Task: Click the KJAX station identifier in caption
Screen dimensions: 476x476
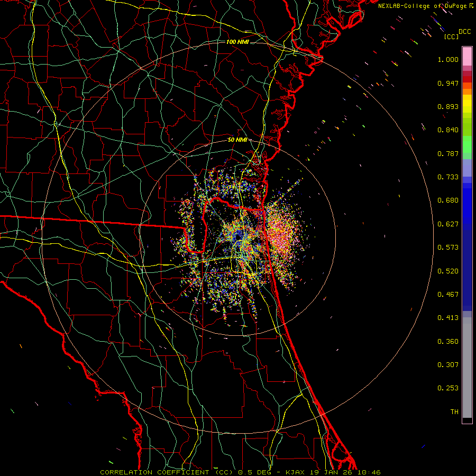Action: [296, 472]
